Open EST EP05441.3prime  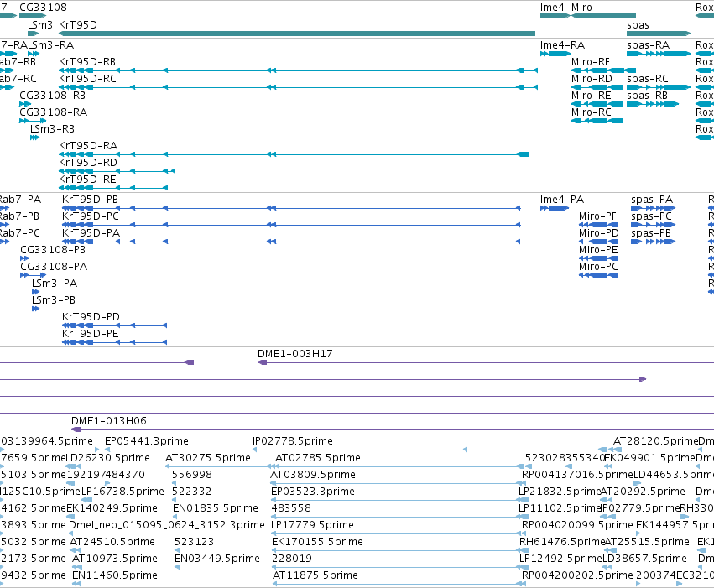(x=147, y=441)
